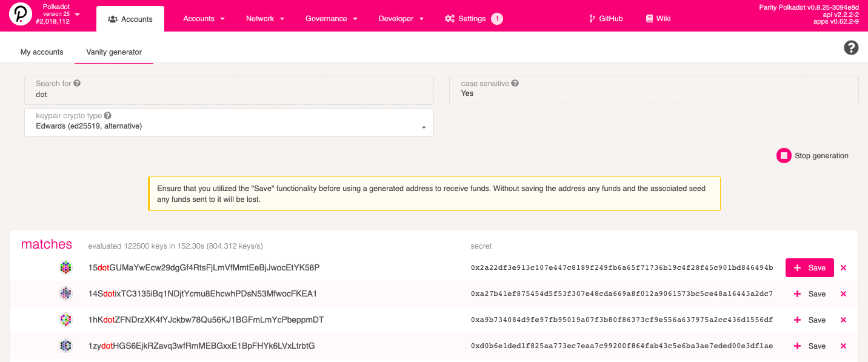Switch to the My accounts tab
Image resolution: width=868 pixels, height=362 pixels.
point(41,52)
